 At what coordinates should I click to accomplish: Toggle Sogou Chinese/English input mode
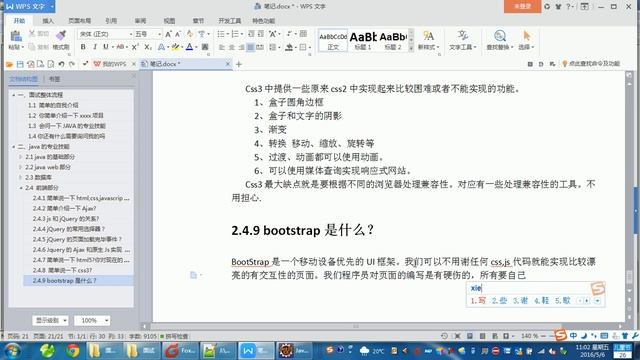coord(573,335)
